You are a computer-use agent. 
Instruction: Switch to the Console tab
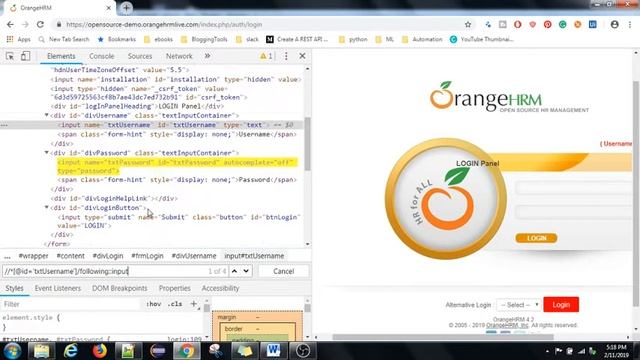pyautogui.click(x=102, y=56)
